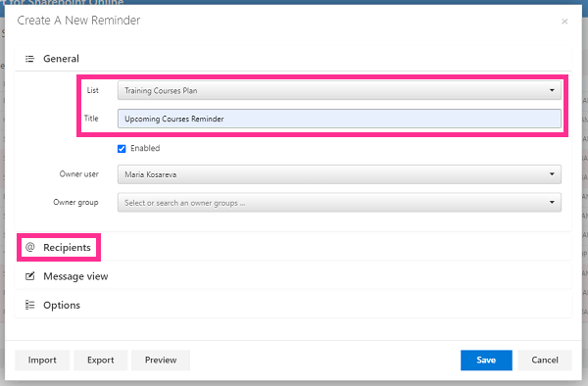Screen dimensions: 588x386
Task: Expand the Options section
Action: 293,305
